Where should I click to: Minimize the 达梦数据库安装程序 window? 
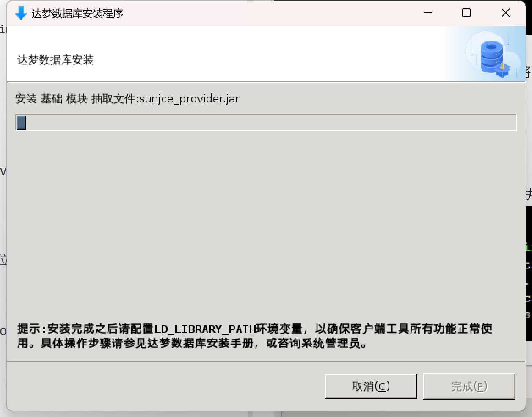coord(428,13)
